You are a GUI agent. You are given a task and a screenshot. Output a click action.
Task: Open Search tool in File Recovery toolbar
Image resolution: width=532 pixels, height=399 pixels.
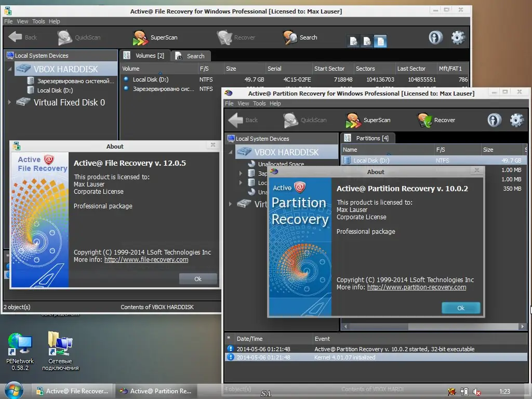pyautogui.click(x=300, y=37)
